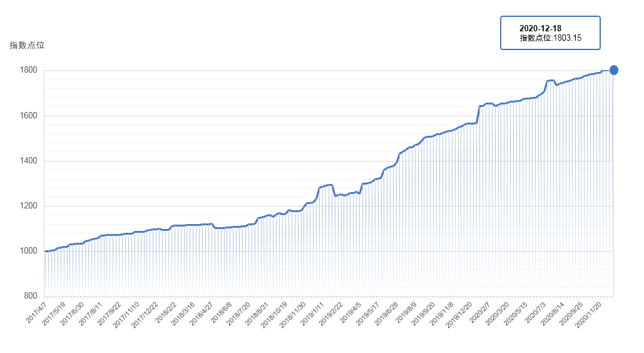Click x-axis date 2019/1/11
Screen dimensions: 644x353
[312, 314]
